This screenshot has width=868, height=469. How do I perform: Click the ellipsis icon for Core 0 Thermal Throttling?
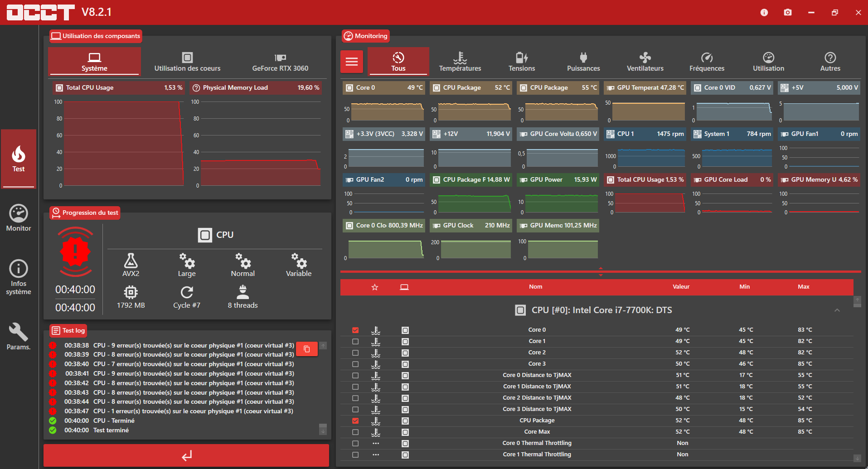tap(376, 444)
